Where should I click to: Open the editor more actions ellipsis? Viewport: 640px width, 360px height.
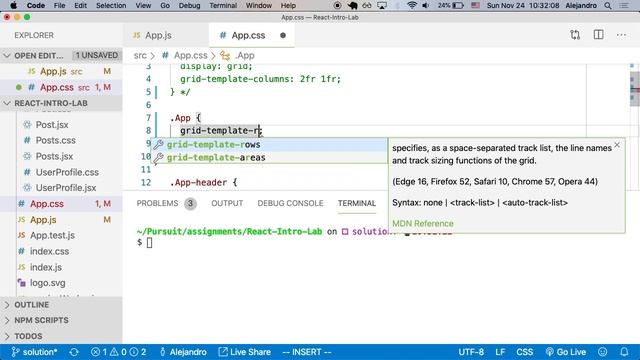621,35
